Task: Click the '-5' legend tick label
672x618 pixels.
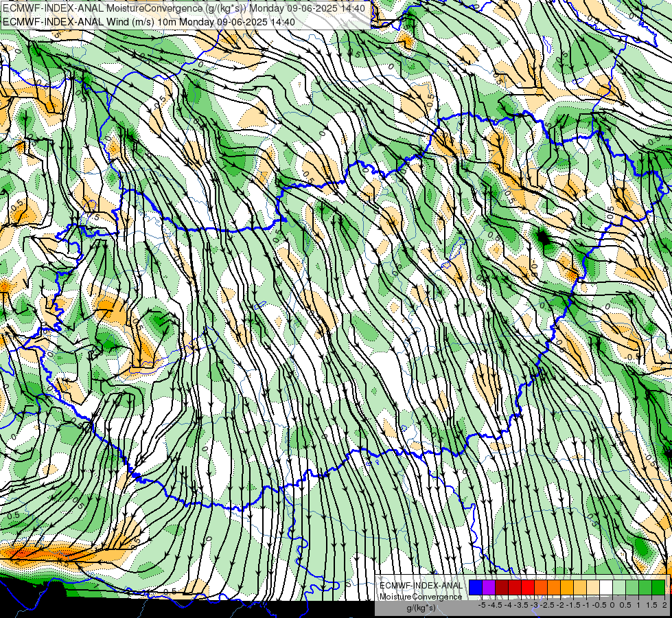Action: tap(482, 605)
